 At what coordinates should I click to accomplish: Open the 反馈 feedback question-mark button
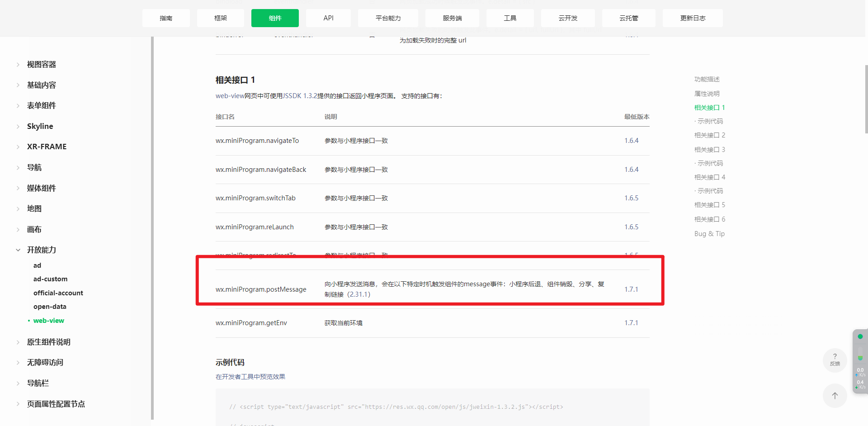[x=835, y=360]
